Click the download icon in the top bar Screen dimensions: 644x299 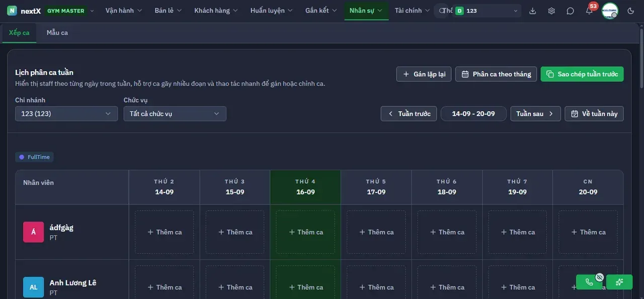coord(533,11)
